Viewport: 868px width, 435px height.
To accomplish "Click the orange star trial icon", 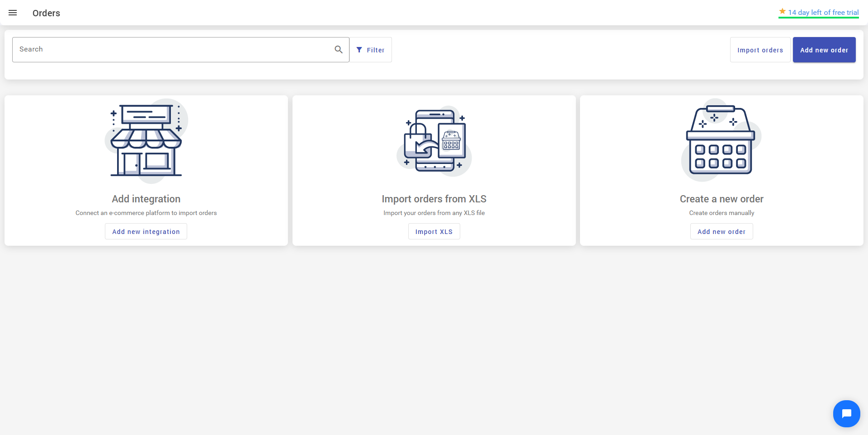I will 782,12.
